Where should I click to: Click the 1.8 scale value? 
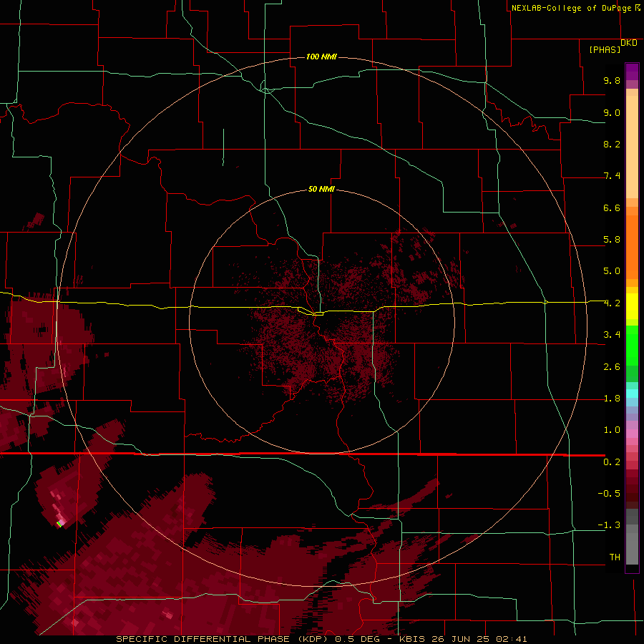(612, 399)
